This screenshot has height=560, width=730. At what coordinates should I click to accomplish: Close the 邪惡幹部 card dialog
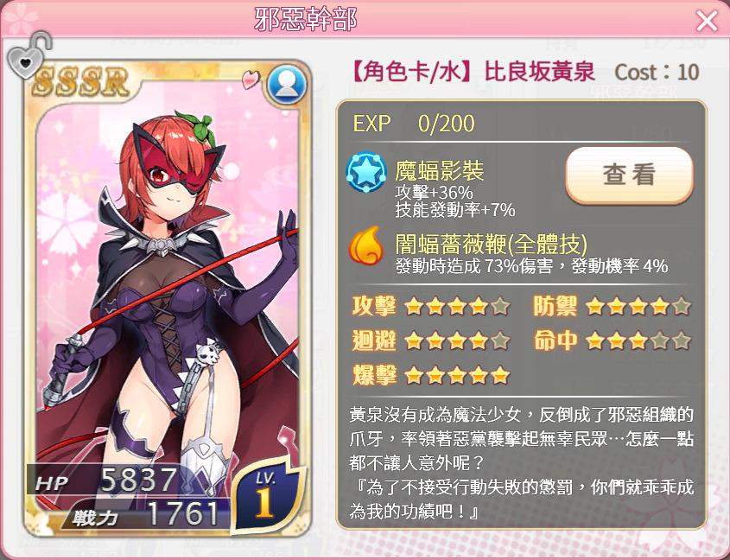[707, 21]
